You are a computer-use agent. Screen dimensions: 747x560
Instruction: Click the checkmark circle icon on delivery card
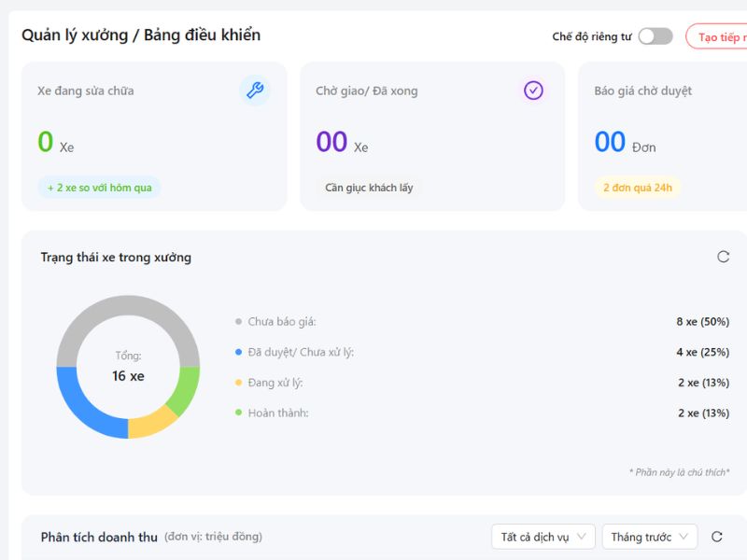[533, 90]
